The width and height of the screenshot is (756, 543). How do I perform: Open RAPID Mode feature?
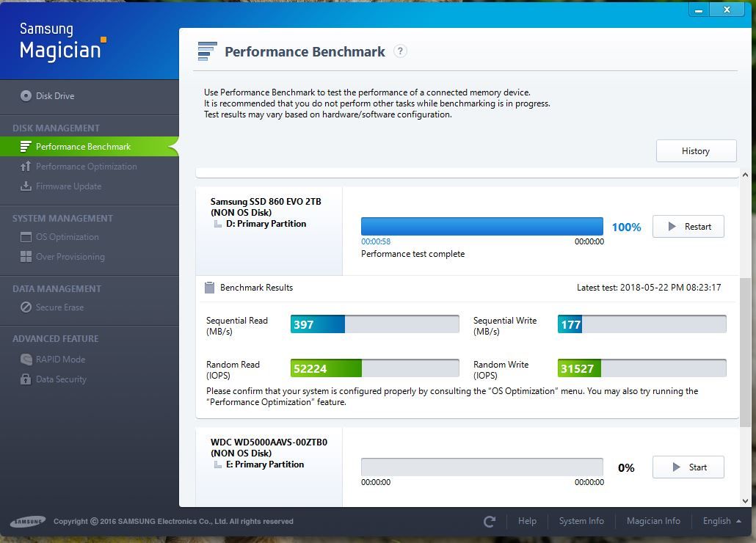pyautogui.click(x=60, y=359)
